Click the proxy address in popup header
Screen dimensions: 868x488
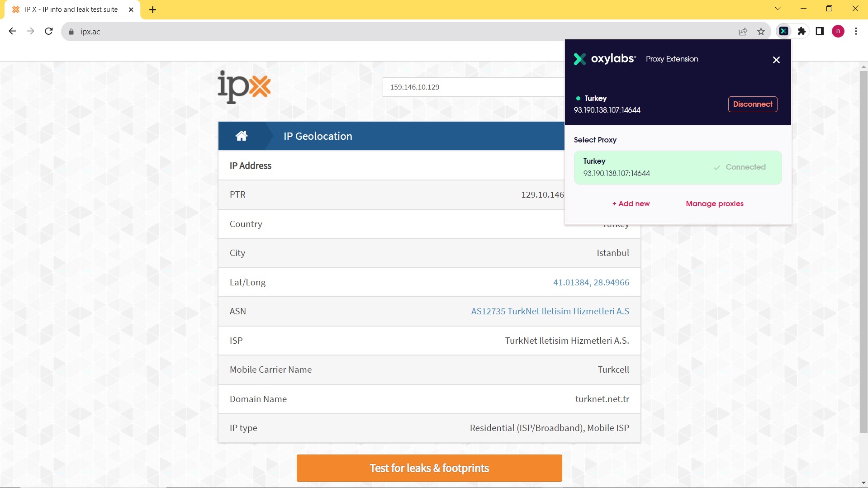[x=607, y=110]
